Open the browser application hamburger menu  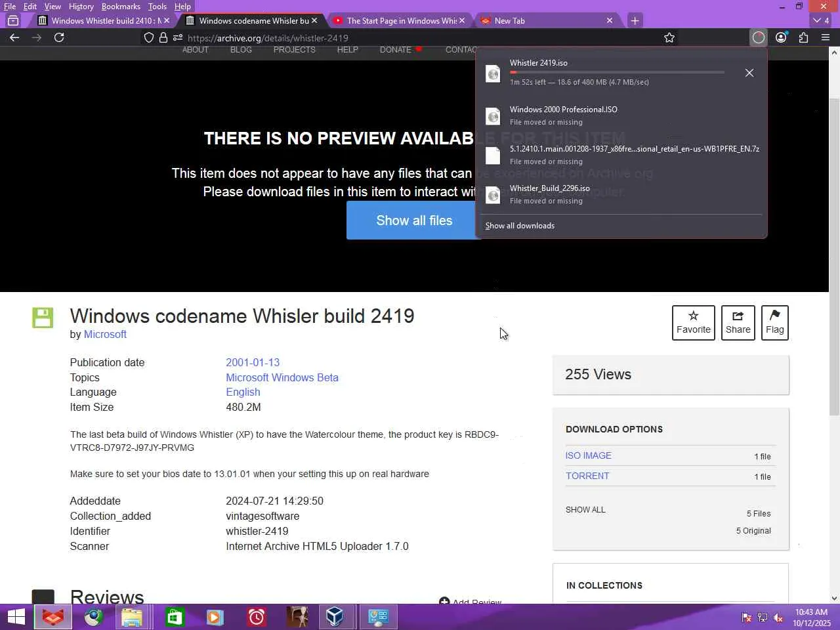(826, 37)
